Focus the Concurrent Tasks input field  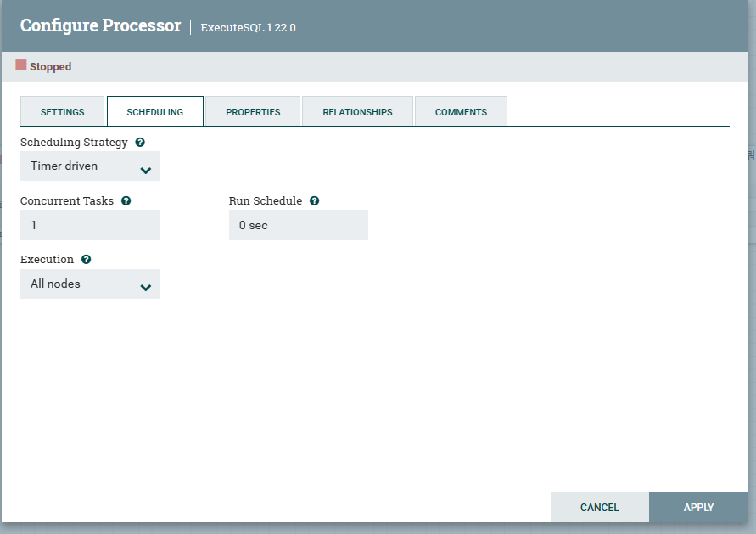(x=90, y=225)
